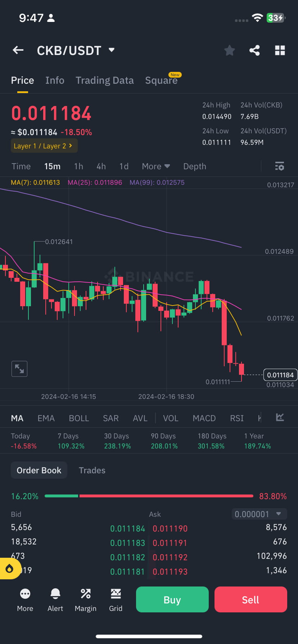Switch to the Trading Data tab
This screenshot has height=644, width=298.
coord(104,80)
